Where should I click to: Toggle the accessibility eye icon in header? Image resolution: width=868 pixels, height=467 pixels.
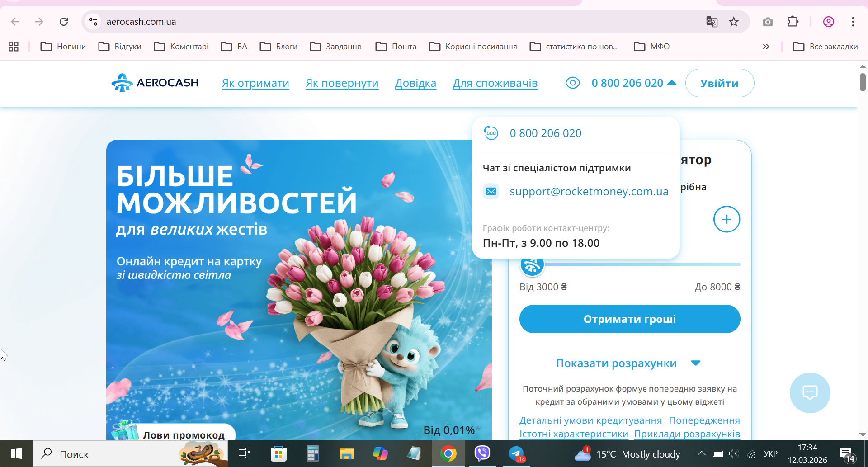pos(573,83)
